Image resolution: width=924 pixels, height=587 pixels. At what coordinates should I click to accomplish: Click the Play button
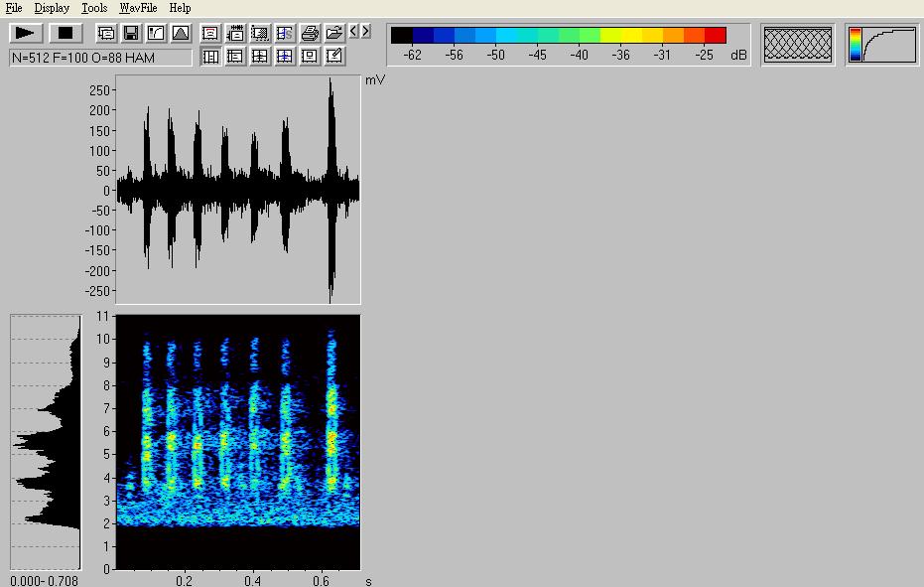[26, 33]
